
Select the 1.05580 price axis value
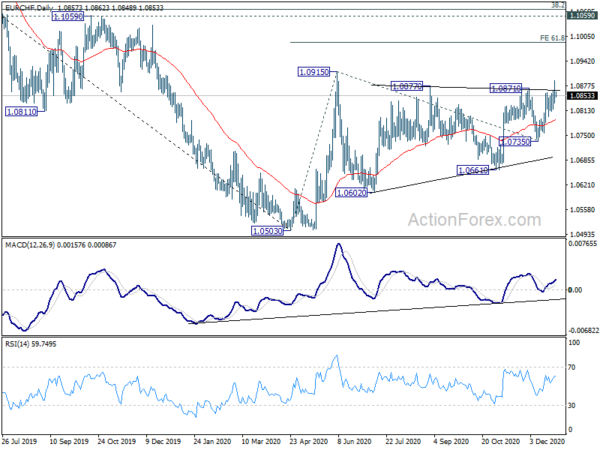pyautogui.click(x=582, y=210)
